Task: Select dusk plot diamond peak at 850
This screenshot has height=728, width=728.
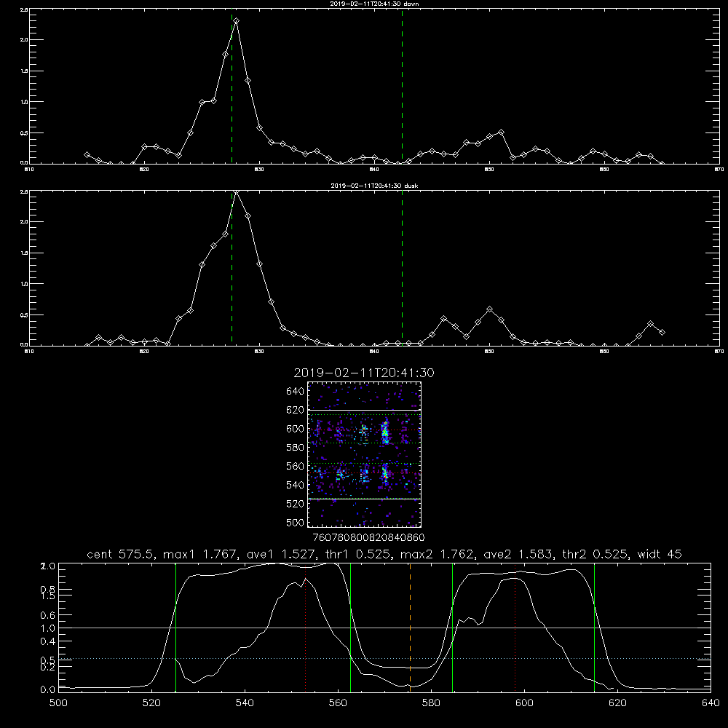Action: (489, 309)
